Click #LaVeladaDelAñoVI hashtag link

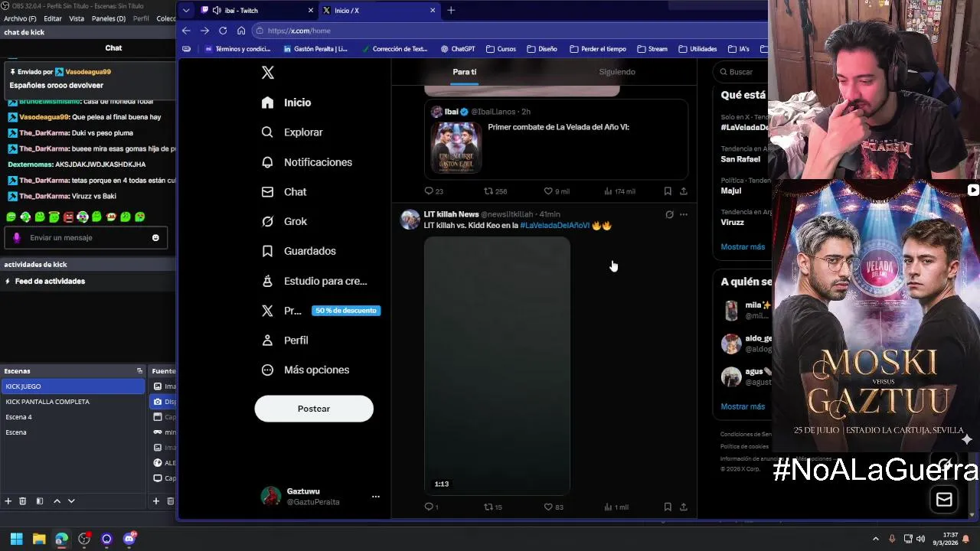click(x=554, y=226)
